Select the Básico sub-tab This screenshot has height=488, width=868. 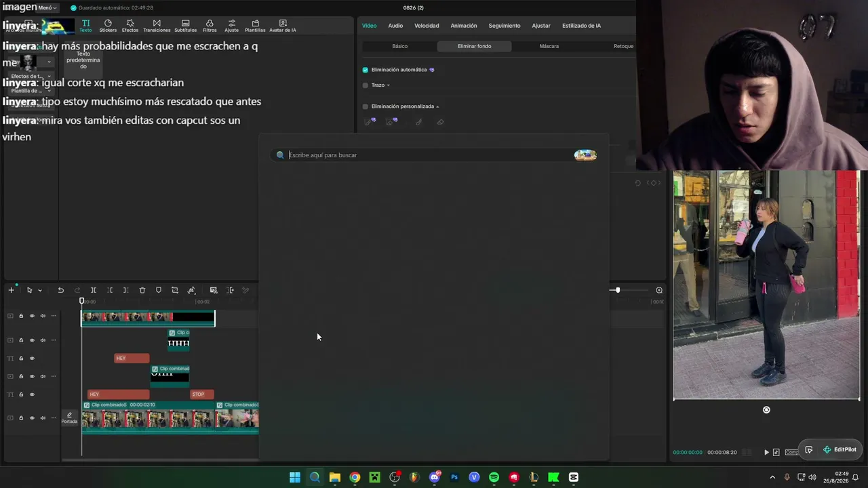click(400, 46)
